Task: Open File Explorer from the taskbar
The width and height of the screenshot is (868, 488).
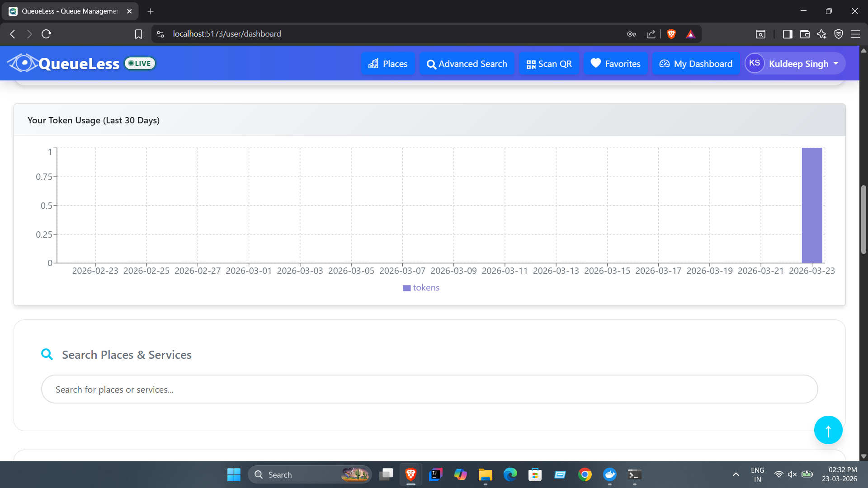Action: pos(485,474)
